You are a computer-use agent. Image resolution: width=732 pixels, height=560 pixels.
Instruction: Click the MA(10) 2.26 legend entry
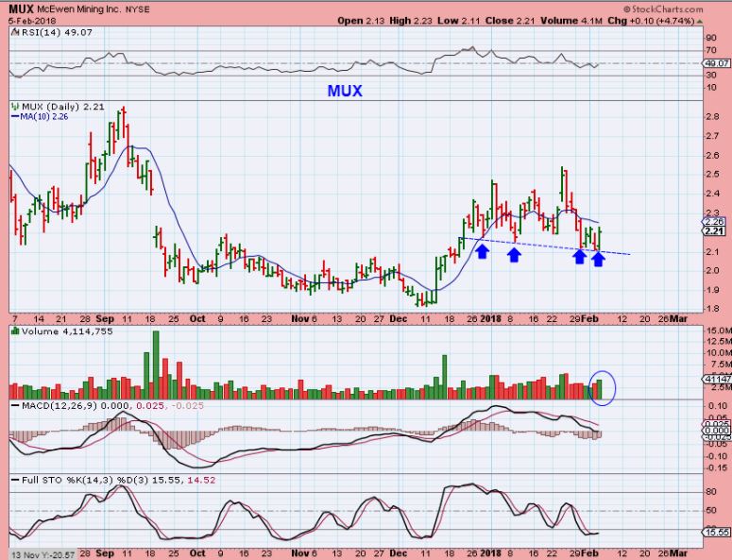tap(44, 117)
